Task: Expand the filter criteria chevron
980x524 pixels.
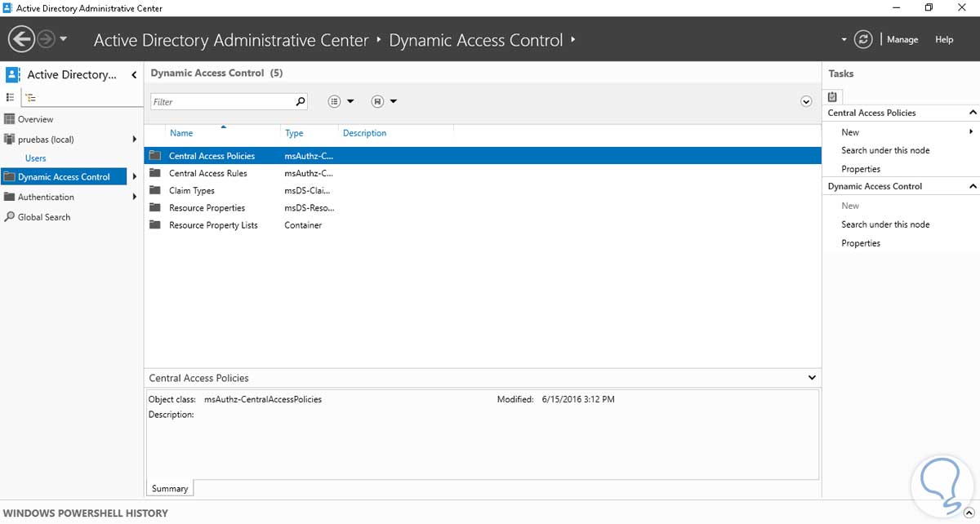Action: (806, 102)
